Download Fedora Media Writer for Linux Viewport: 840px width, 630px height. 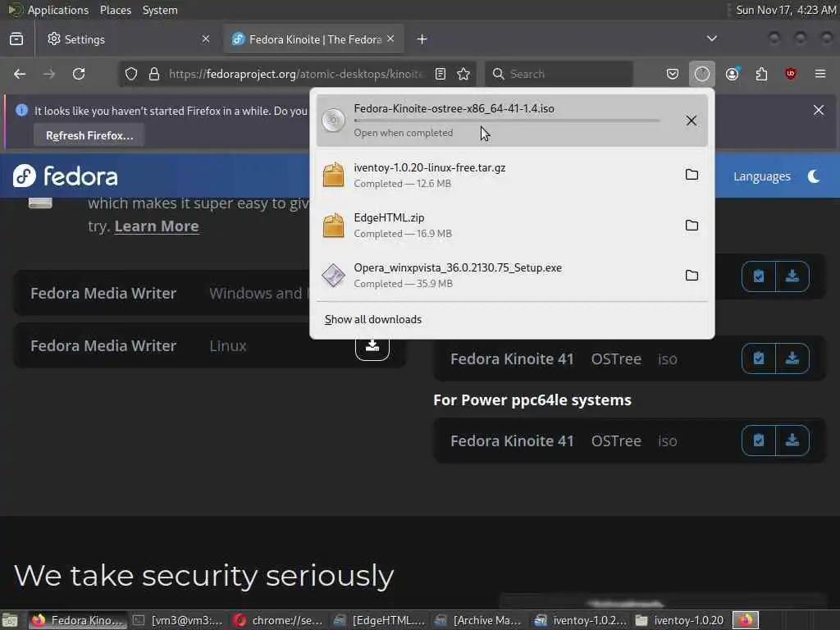click(372, 346)
